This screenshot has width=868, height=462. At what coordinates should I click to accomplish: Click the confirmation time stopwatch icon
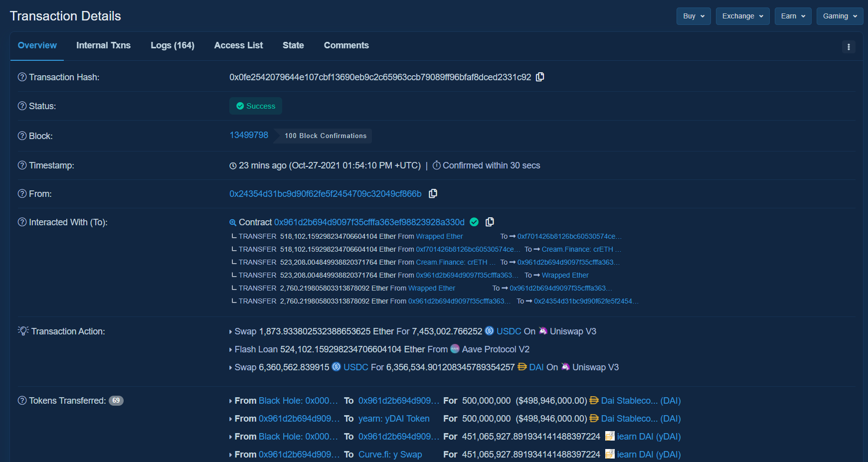pyautogui.click(x=437, y=165)
